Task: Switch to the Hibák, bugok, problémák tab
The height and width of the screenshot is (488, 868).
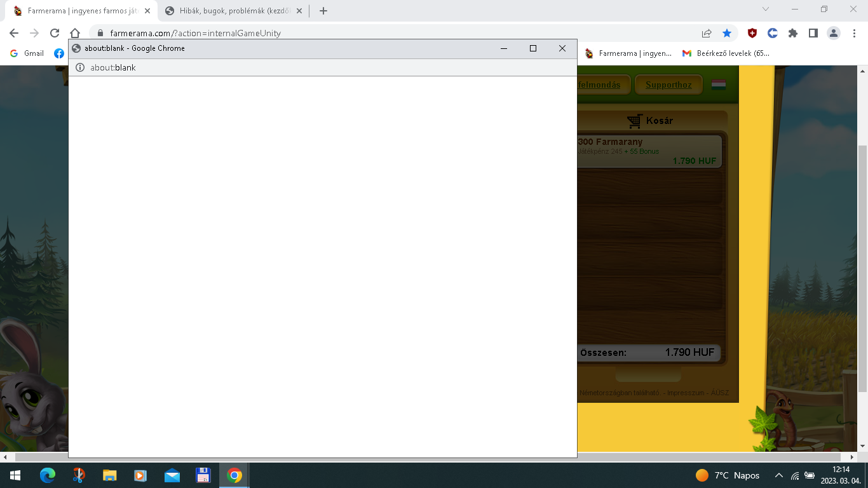Action: 233,11
